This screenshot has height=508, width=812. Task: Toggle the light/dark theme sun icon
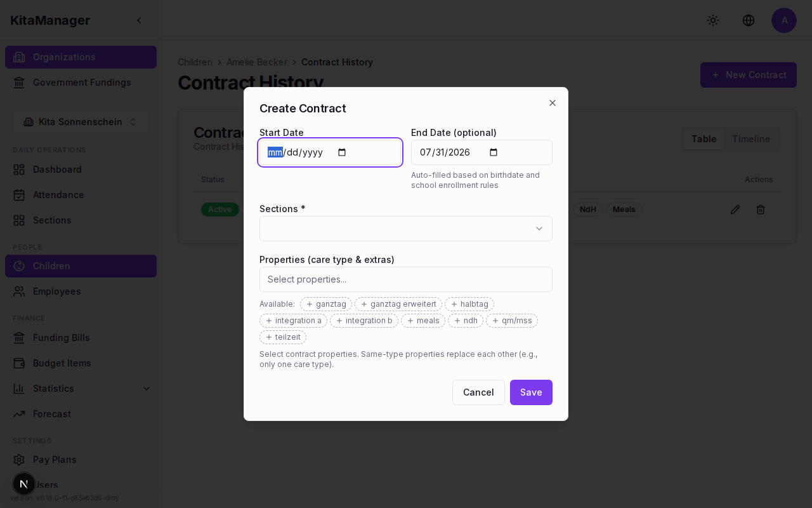[713, 20]
